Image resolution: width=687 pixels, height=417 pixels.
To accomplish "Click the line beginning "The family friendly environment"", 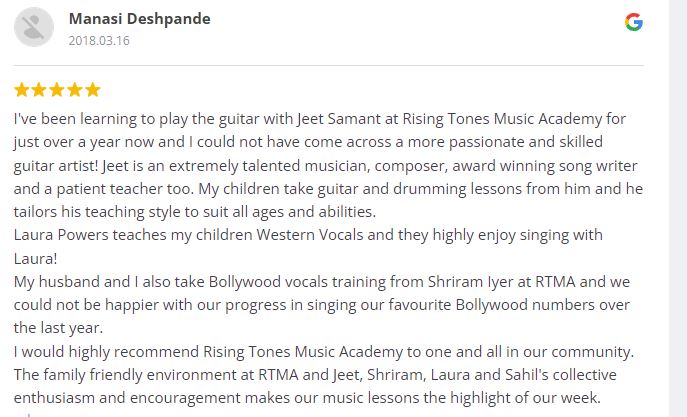I will point(315,375).
